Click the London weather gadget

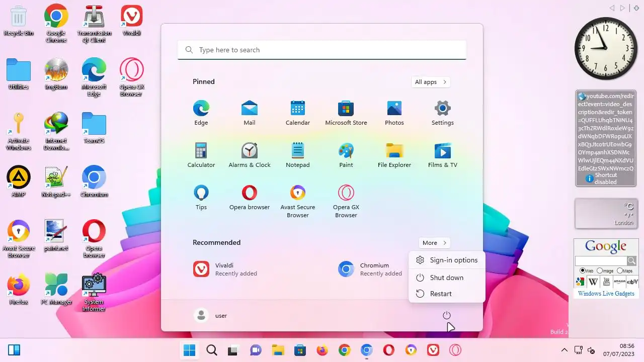coord(606,213)
